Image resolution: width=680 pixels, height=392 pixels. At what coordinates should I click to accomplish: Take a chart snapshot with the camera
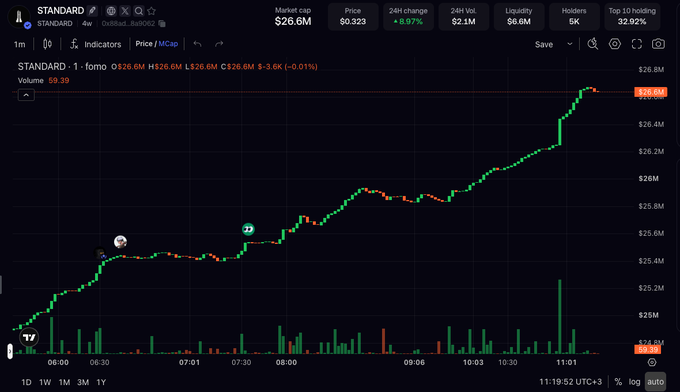click(x=658, y=44)
